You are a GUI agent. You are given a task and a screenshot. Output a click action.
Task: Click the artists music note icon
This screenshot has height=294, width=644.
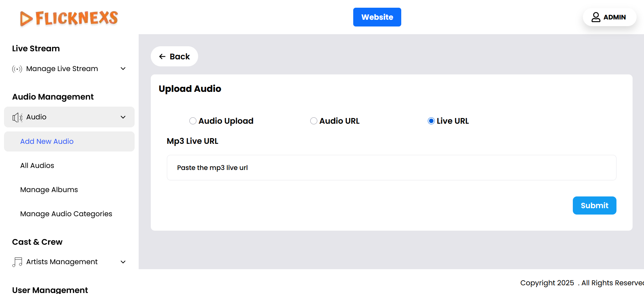coord(17,262)
